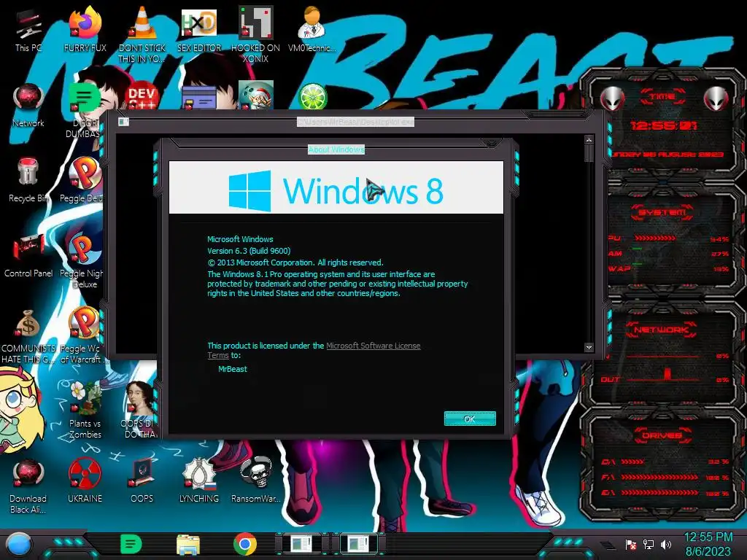
Task: Click scroll-down arrow in the background window
Action: pyautogui.click(x=589, y=348)
